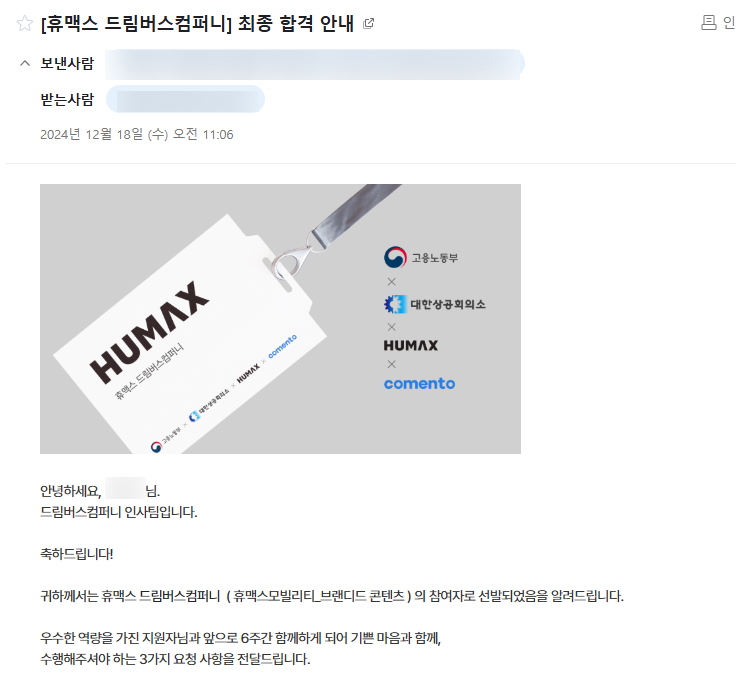The height and width of the screenshot is (675, 736).
Task: Click the 받는사람 label
Action: click(x=67, y=100)
